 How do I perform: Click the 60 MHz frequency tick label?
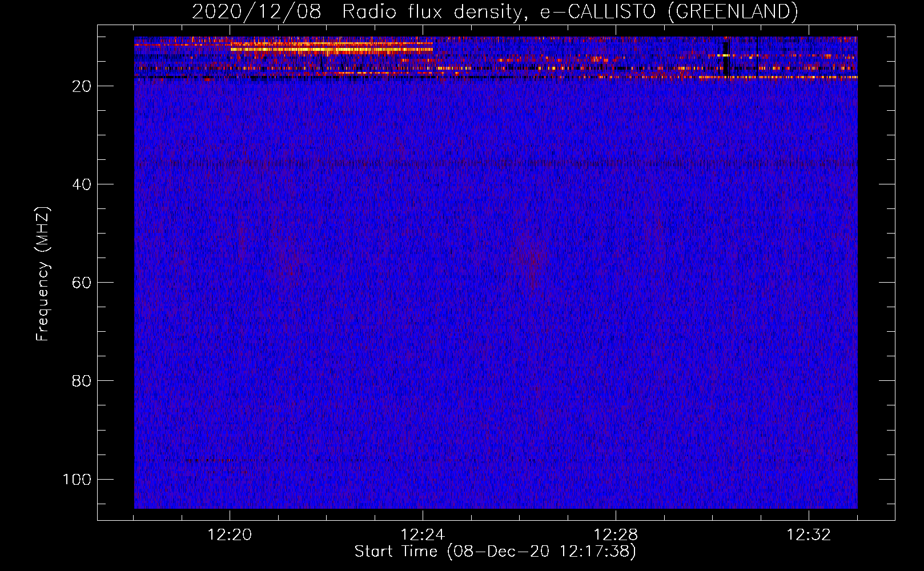point(82,283)
